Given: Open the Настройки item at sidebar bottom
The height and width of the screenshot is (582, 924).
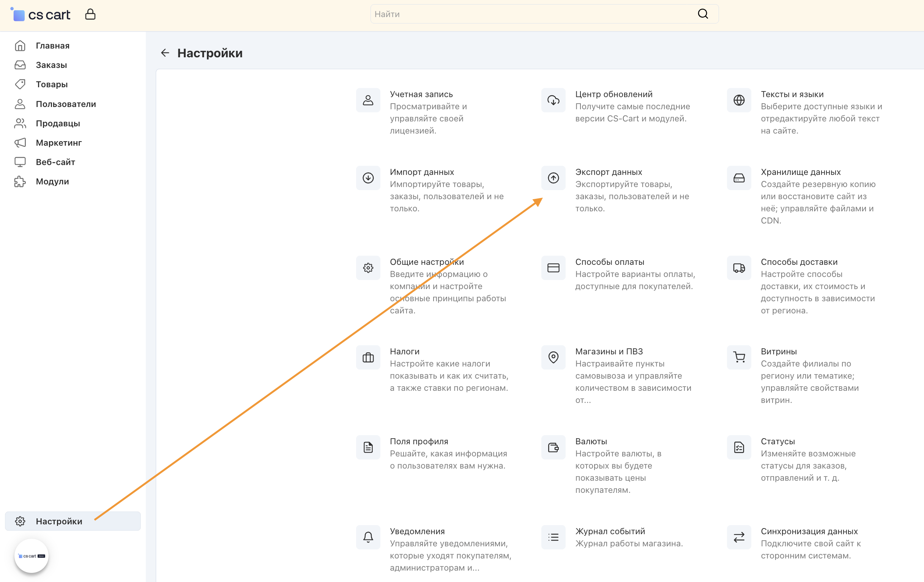Looking at the screenshot, I should tap(59, 521).
